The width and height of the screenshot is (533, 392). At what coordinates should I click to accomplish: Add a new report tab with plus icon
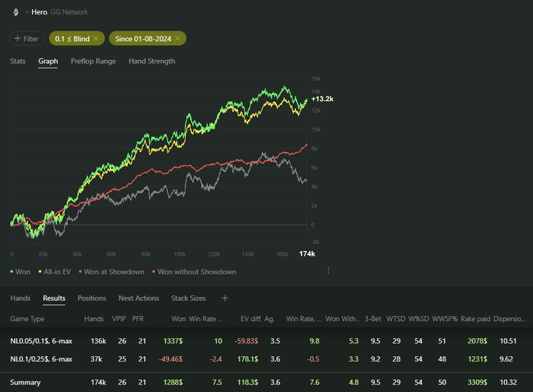(225, 298)
